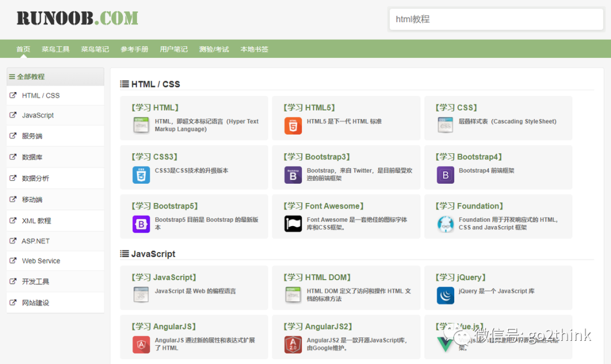Open the 参考手册 nav item
The width and height of the screenshot is (611, 364).
pos(134,49)
